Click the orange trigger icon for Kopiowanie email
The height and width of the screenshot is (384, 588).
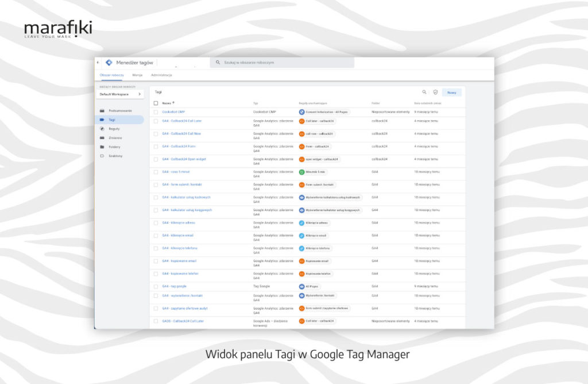tap(301, 261)
